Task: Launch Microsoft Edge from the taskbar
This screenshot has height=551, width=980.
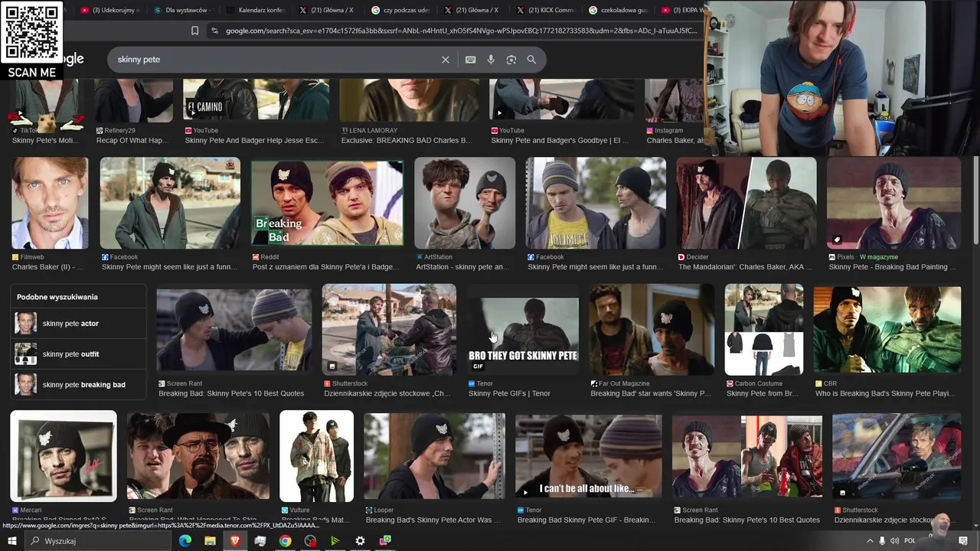Action: pyautogui.click(x=185, y=541)
